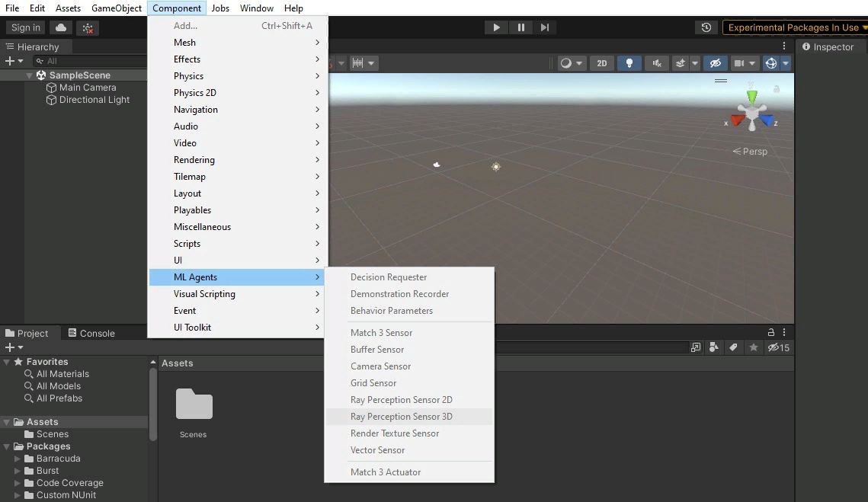Screen dimensions: 868x502
Task: Select Main Camera in Hierarchy
Action: 88,88
